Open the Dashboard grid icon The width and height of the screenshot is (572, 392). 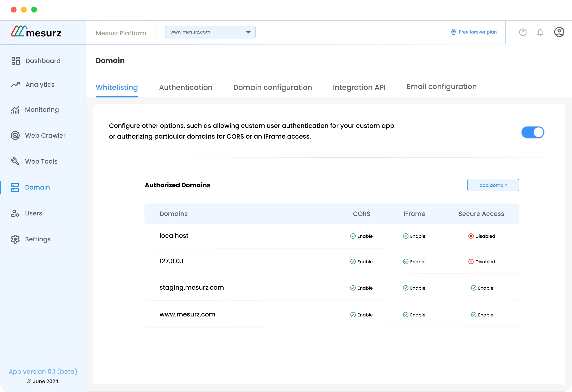(15, 61)
